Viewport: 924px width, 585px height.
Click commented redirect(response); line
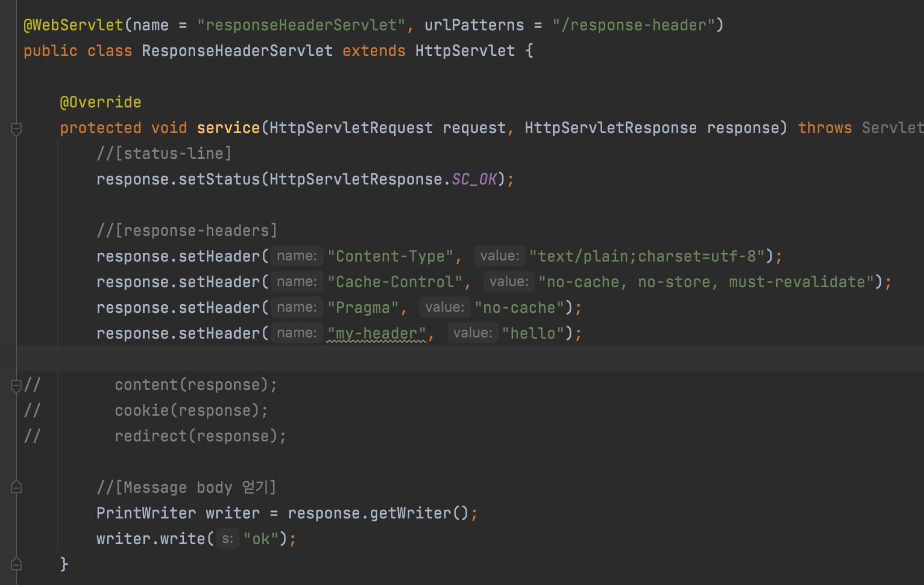[201, 436]
